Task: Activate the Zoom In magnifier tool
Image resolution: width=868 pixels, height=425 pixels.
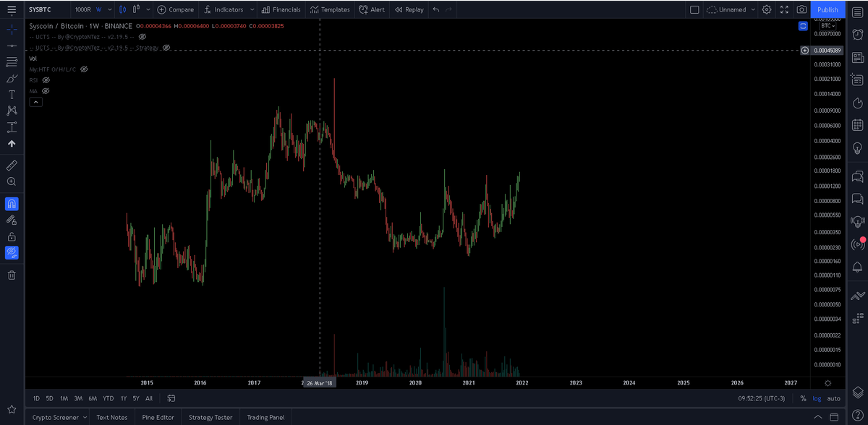Action: point(12,181)
